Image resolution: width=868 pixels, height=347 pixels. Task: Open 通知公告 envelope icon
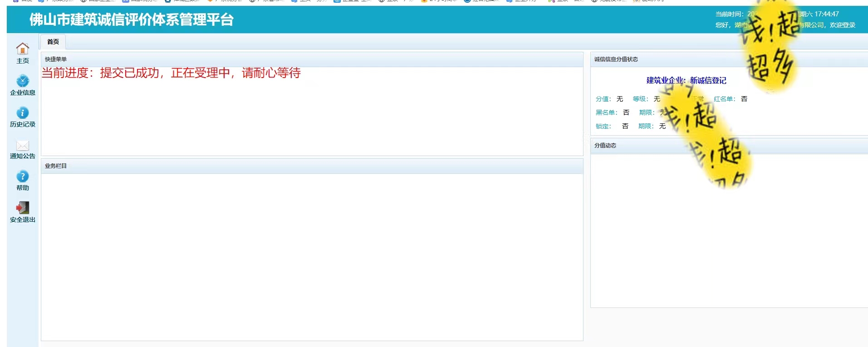coord(22,145)
